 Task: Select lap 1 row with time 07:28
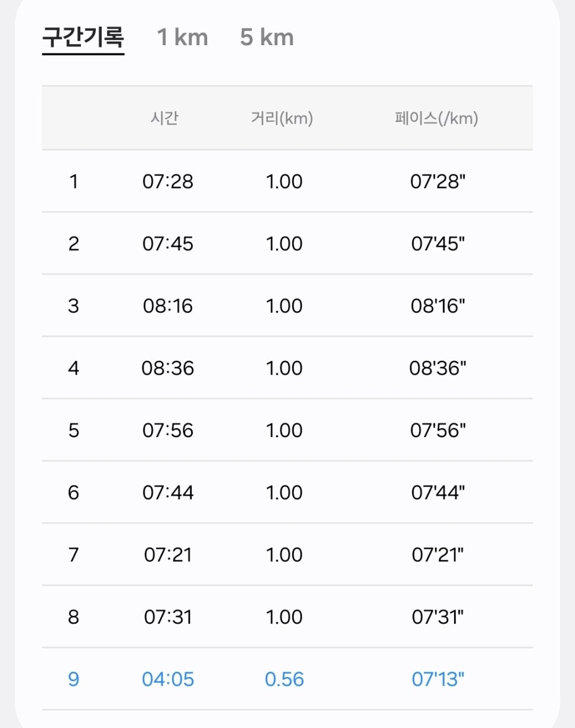pyautogui.click(x=287, y=181)
